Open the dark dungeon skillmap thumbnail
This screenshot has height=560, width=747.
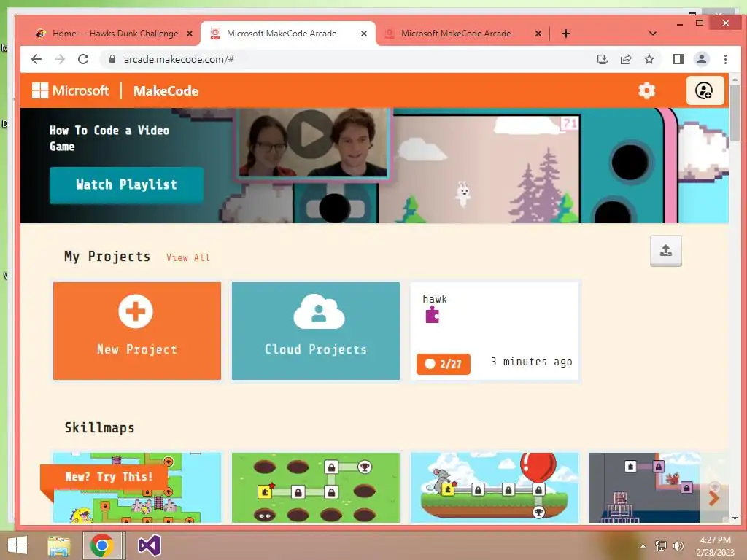[x=644, y=488]
